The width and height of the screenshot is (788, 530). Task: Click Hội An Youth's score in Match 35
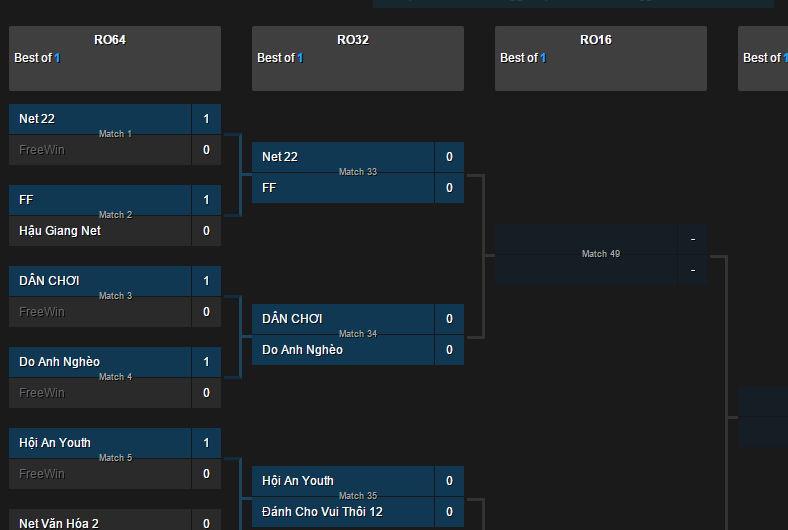pyautogui.click(x=449, y=481)
